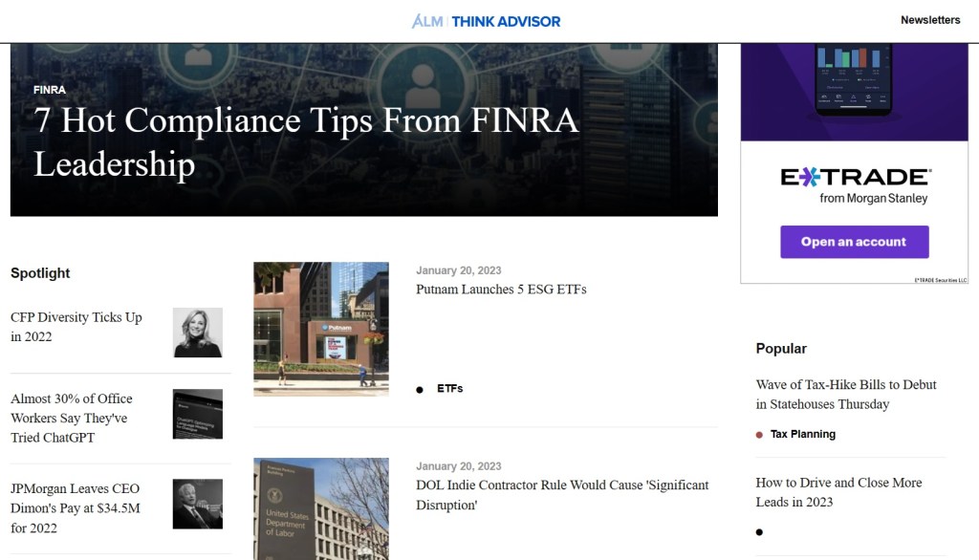Open the CFP Diversity Ticks Up article
Viewport: 979px width, 560px height.
(x=76, y=327)
